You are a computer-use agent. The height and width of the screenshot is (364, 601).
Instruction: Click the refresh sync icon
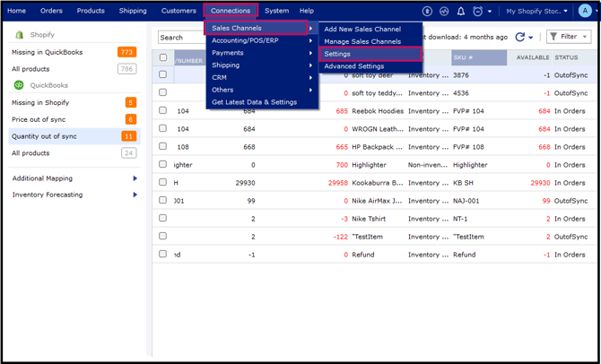[520, 37]
